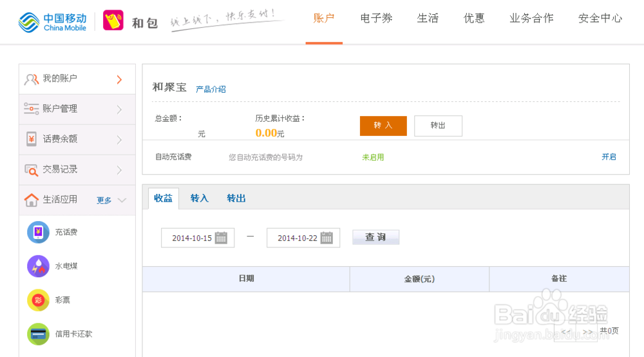Viewport: 644px width, 357px height.
Task: Click the pink 和包 wallet logo icon
Action: [x=113, y=20]
